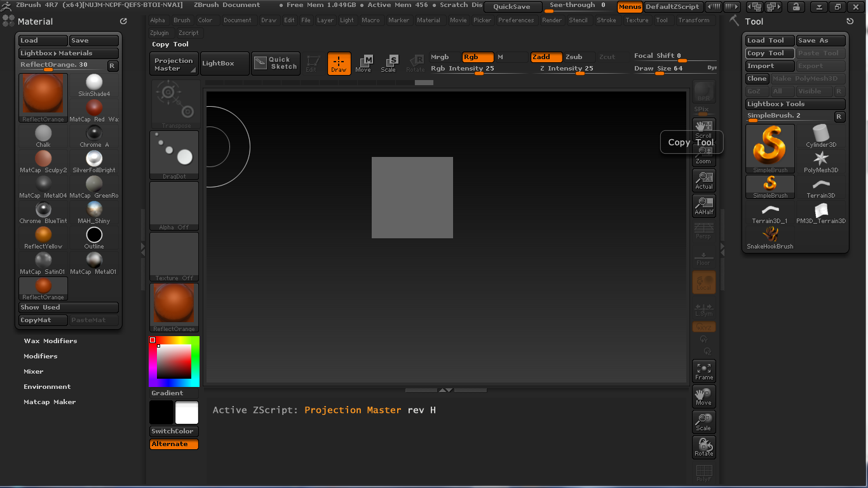Image resolution: width=868 pixels, height=488 pixels.
Task: Choose MatCap Metal01 material
Action: click(x=94, y=264)
